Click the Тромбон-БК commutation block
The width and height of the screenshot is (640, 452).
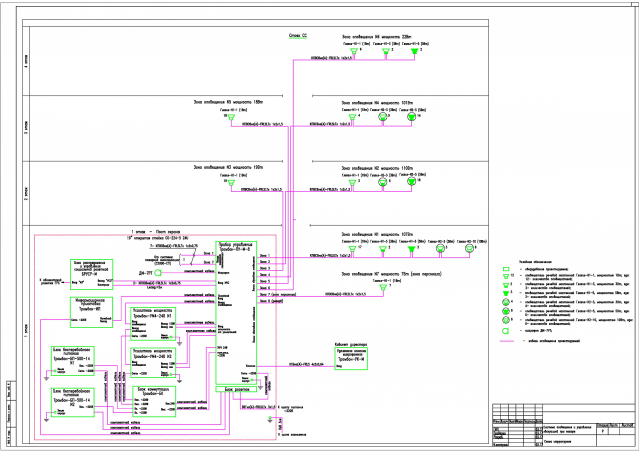pos(154,401)
